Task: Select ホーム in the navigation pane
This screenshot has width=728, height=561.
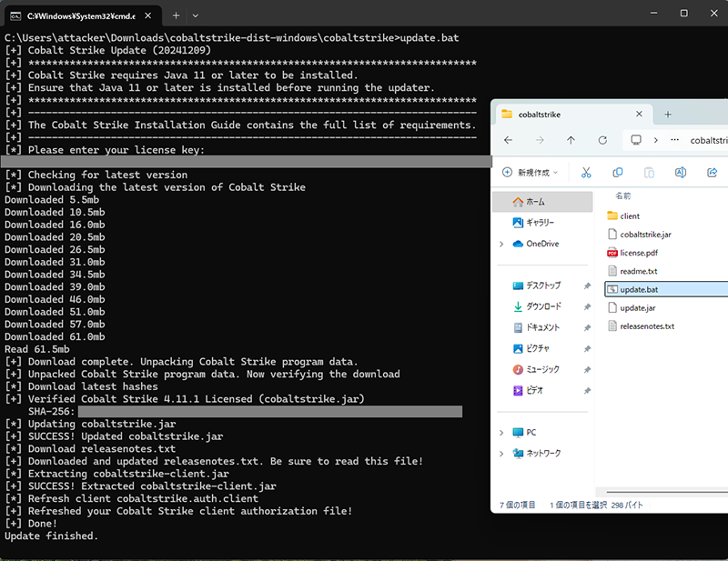Action: click(x=535, y=201)
